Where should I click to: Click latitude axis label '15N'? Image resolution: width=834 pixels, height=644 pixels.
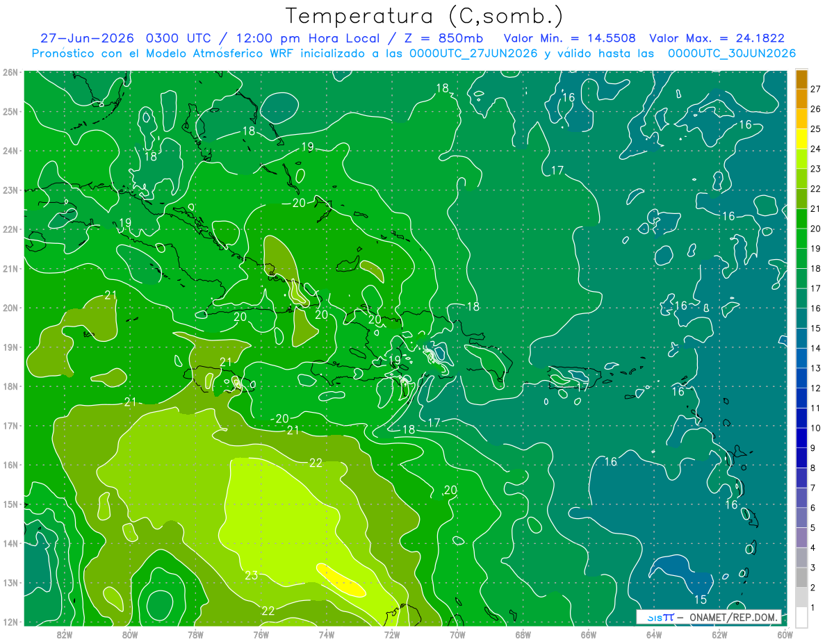click(x=10, y=504)
